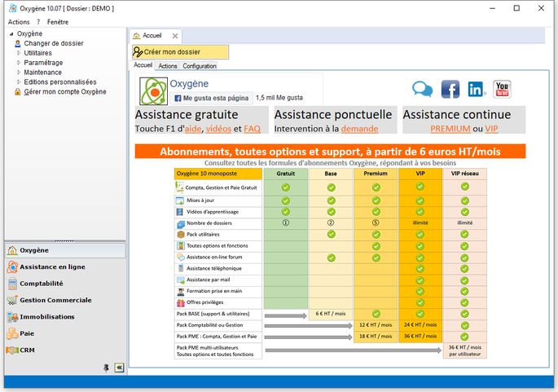The height and width of the screenshot is (392, 558).
Task: Select Changer de dossier in tree
Action: (x=54, y=43)
